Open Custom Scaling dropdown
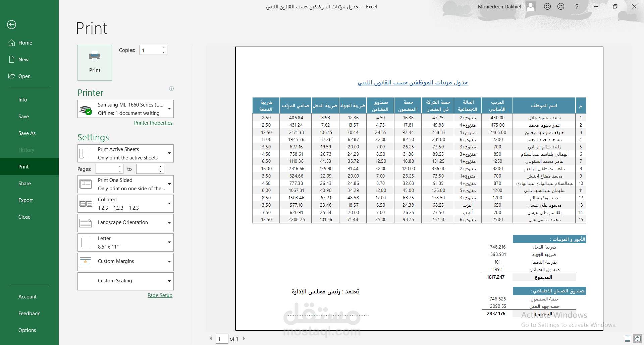 tap(125, 281)
